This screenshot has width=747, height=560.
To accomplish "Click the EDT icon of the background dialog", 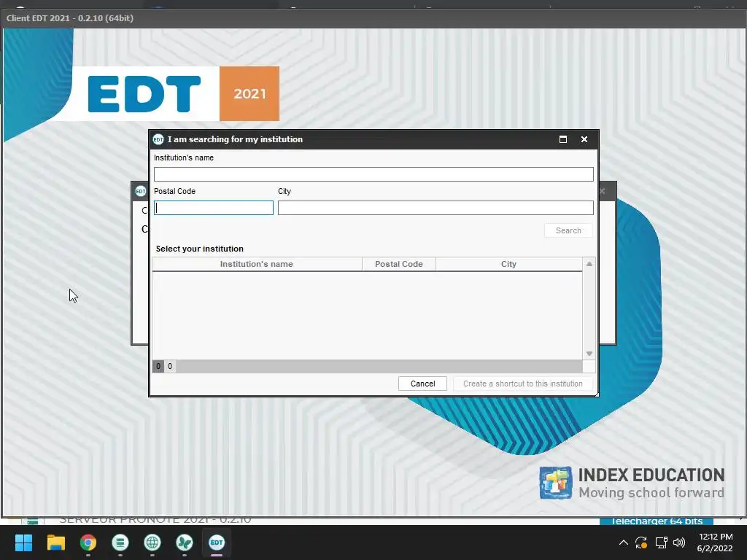I will (141, 191).
